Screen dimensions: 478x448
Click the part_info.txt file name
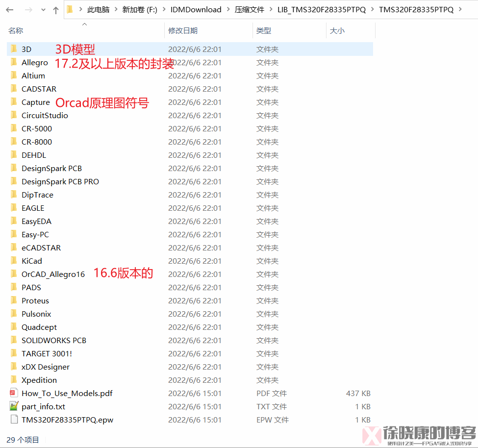click(43, 406)
